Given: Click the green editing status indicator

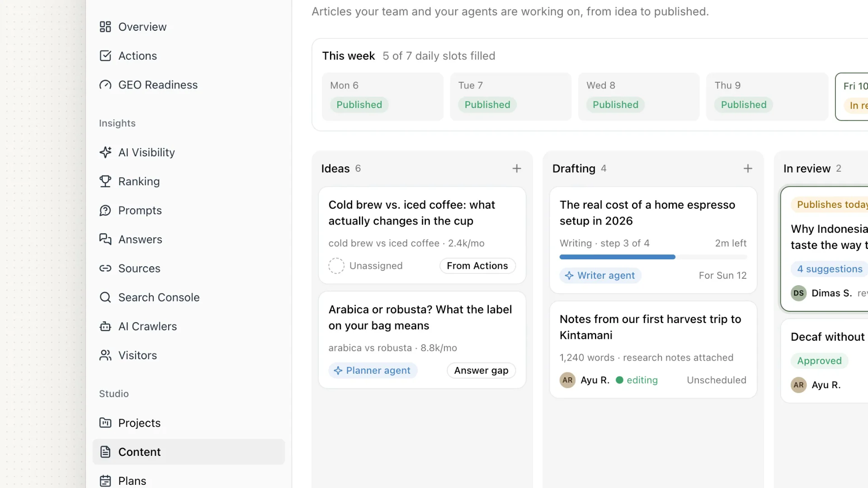Looking at the screenshot, I should coord(637,380).
